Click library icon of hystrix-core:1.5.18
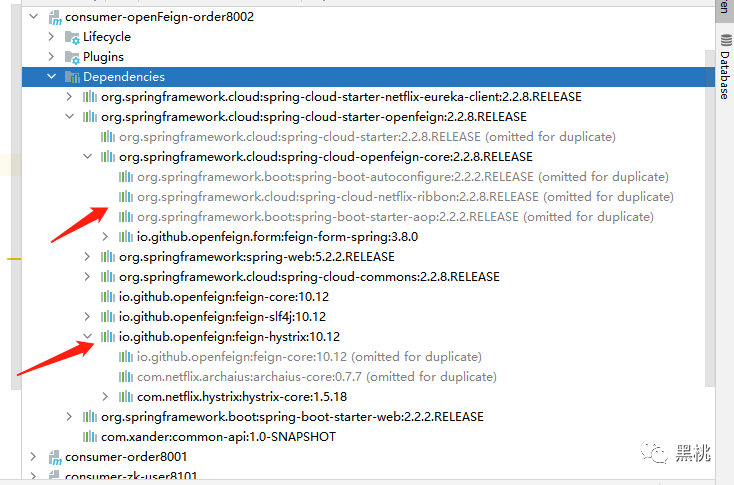 pyautogui.click(x=126, y=397)
